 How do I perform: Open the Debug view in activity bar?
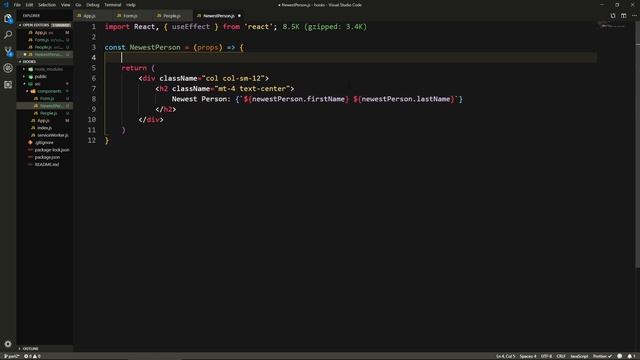[8, 68]
